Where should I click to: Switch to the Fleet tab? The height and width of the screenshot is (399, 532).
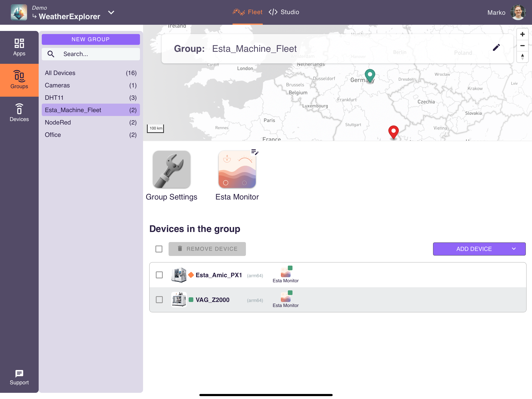point(247,12)
